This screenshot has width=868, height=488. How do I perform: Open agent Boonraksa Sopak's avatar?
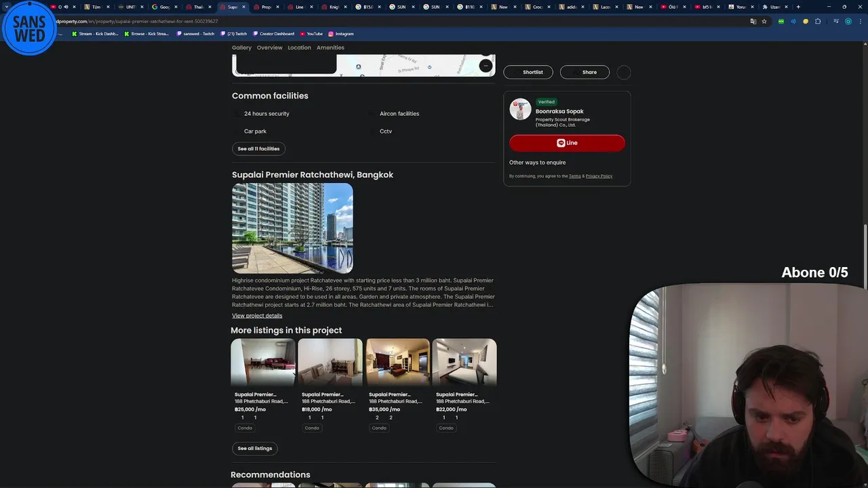coord(520,110)
